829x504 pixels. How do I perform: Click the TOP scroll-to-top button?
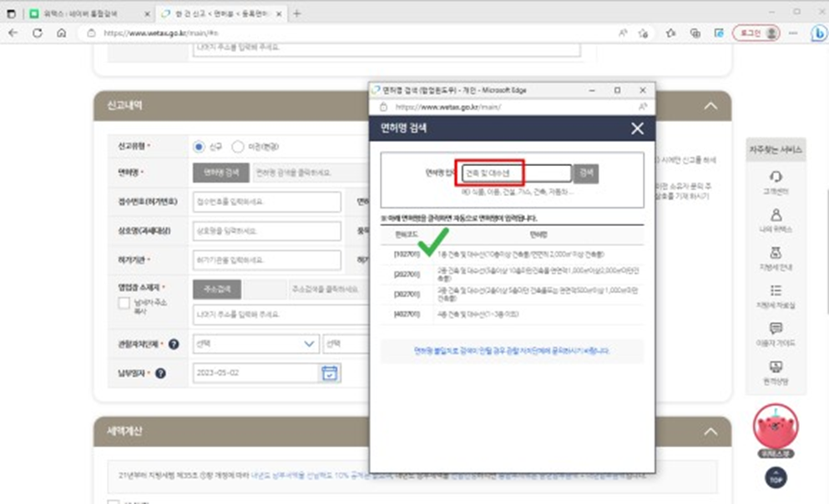click(x=776, y=478)
